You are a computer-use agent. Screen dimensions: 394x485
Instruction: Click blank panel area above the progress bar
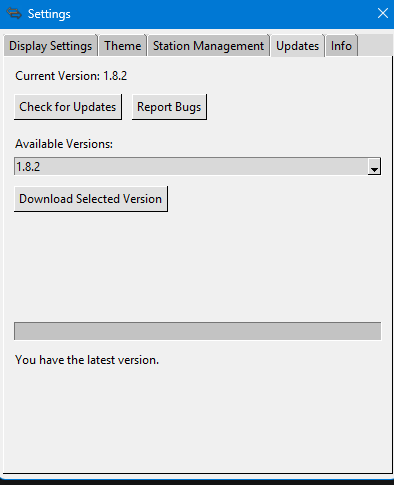pos(197,267)
